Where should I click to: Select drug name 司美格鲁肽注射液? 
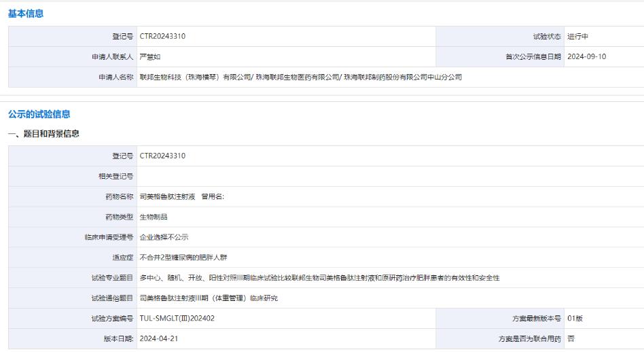point(167,197)
